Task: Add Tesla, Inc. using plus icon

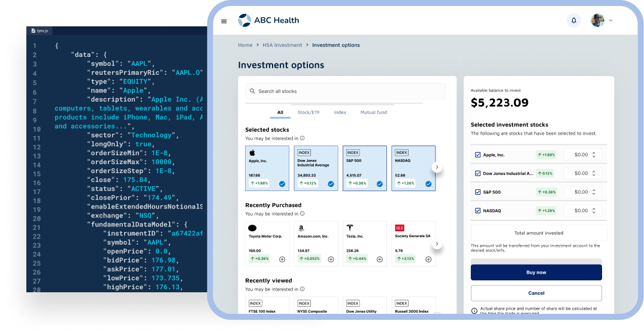Action: pyautogui.click(x=379, y=259)
